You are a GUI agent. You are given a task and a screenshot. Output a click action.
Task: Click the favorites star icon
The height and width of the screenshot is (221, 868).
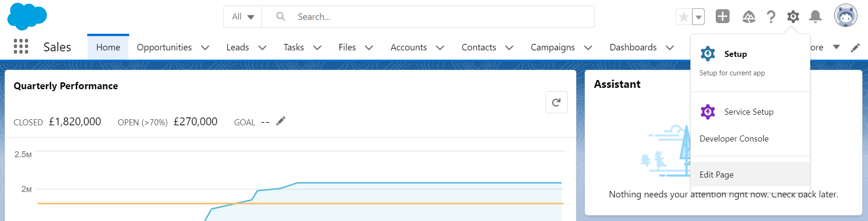click(x=684, y=17)
